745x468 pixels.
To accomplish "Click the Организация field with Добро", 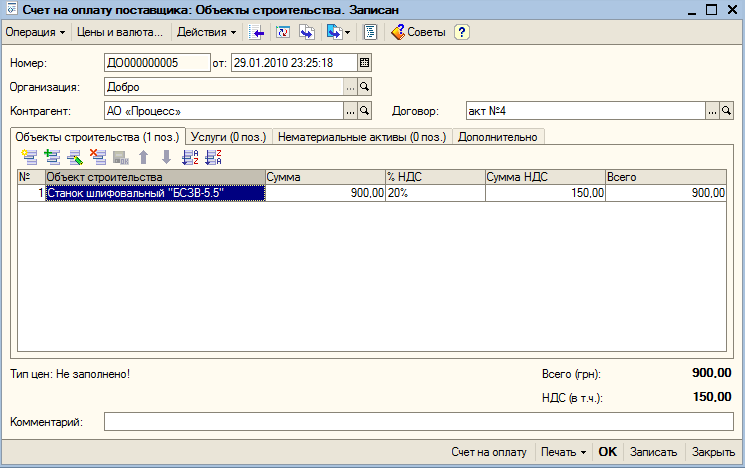I will pyautogui.click(x=224, y=87).
